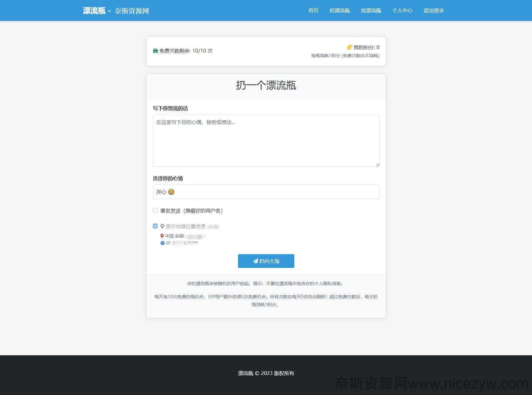Click the note about 每天有10次免费扔瓶机会
This screenshot has width=532, height=395.
(266, 300)
